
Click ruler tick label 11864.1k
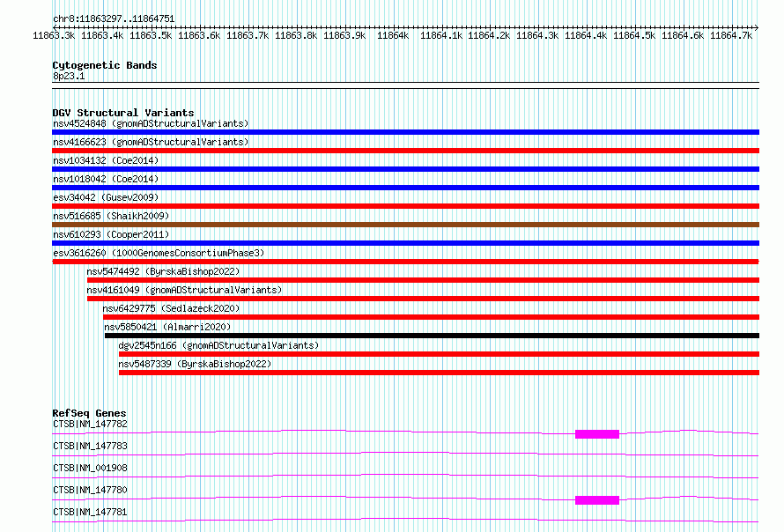pyautogui.click(x=441, y=35)
